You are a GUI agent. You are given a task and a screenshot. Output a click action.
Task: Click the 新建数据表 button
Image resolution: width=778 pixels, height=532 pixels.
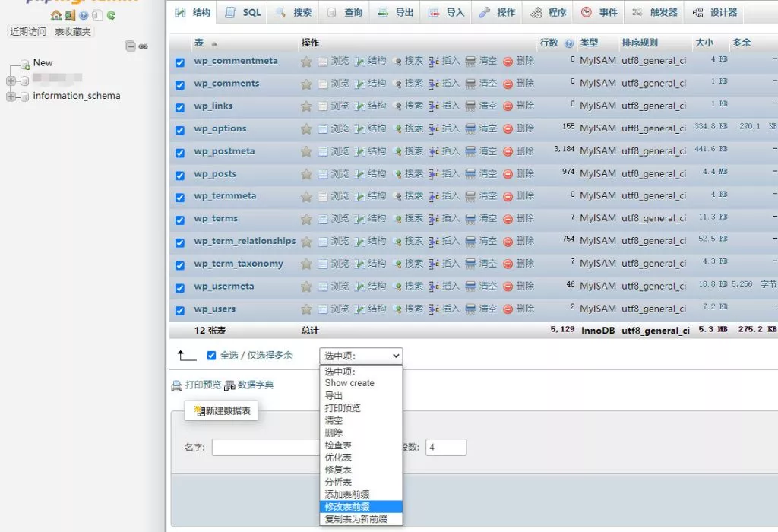coord(221,411)
